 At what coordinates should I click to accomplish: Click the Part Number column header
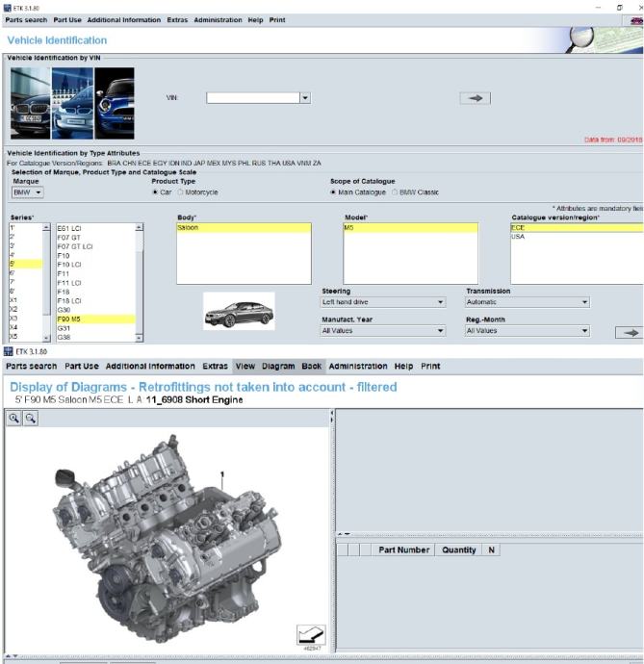pyautogui.click(x=403, y=550)
